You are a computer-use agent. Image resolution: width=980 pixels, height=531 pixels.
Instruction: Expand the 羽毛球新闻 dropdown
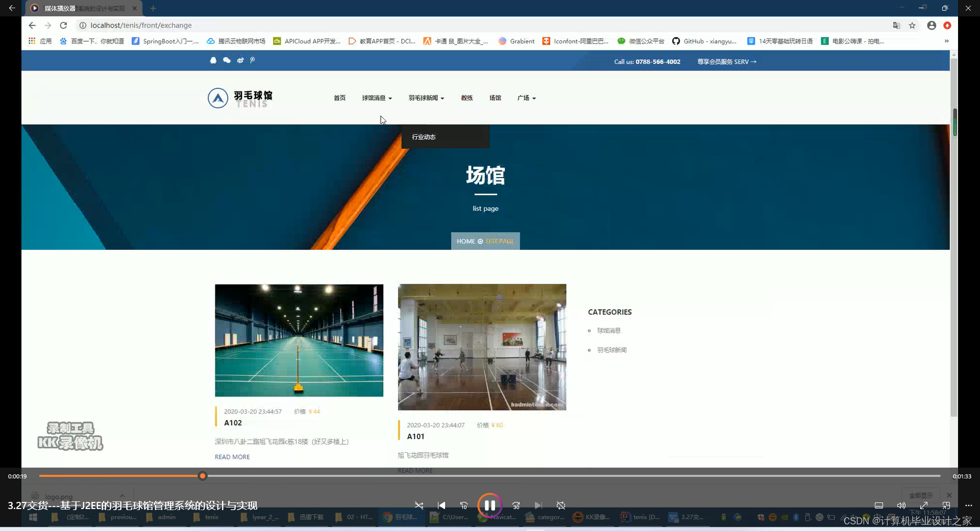426,98
